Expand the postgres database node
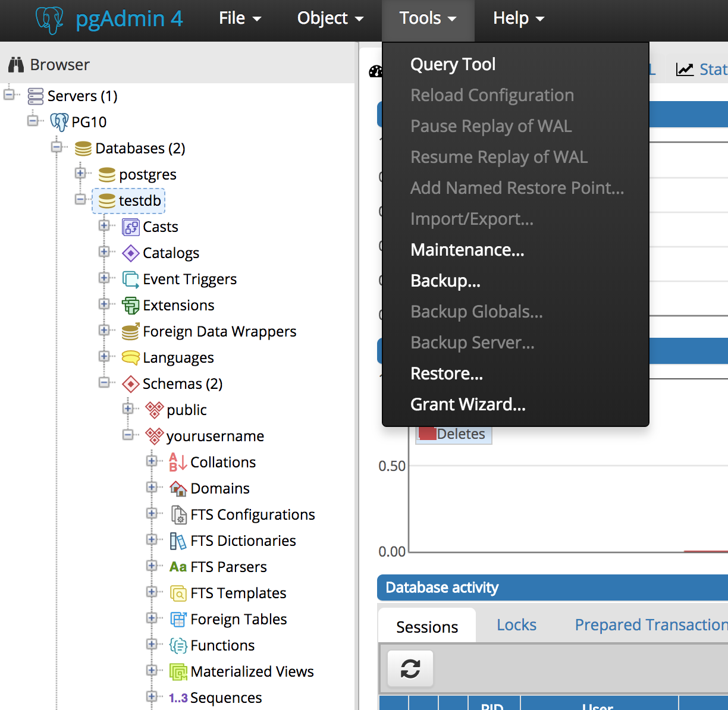This screenshot has height=710, width=728. pyautogui.click(x=80, y=174)
